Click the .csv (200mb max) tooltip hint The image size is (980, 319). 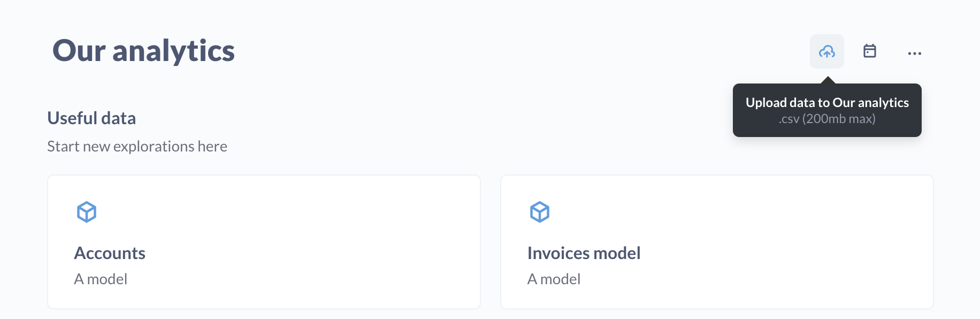click(x=827, y=119)
